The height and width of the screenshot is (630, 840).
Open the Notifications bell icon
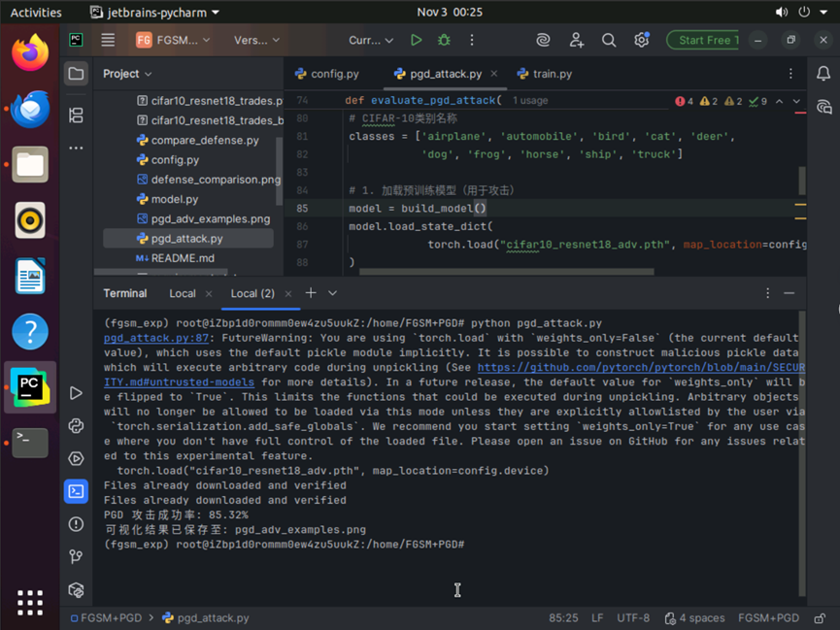[x=823, y=74]
